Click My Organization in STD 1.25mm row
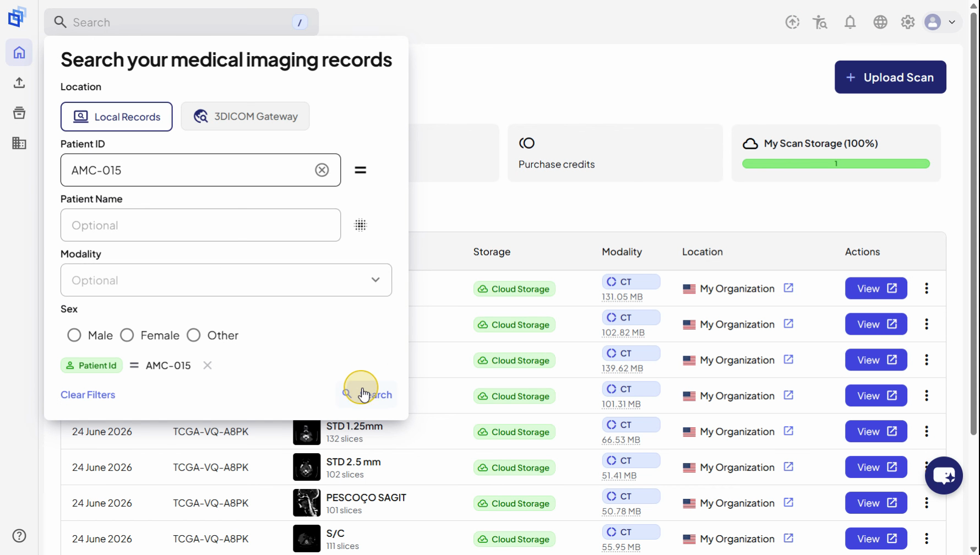The image size is (980, 555). 737,432
